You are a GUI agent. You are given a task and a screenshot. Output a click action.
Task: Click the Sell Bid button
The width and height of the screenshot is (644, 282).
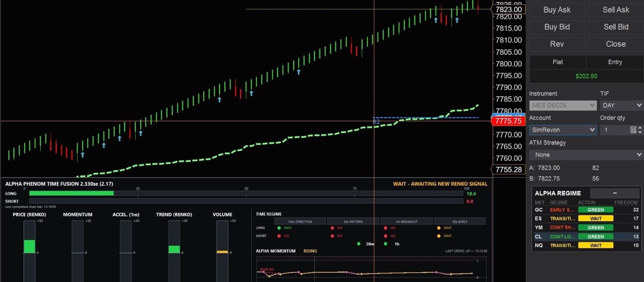[616, 27]
